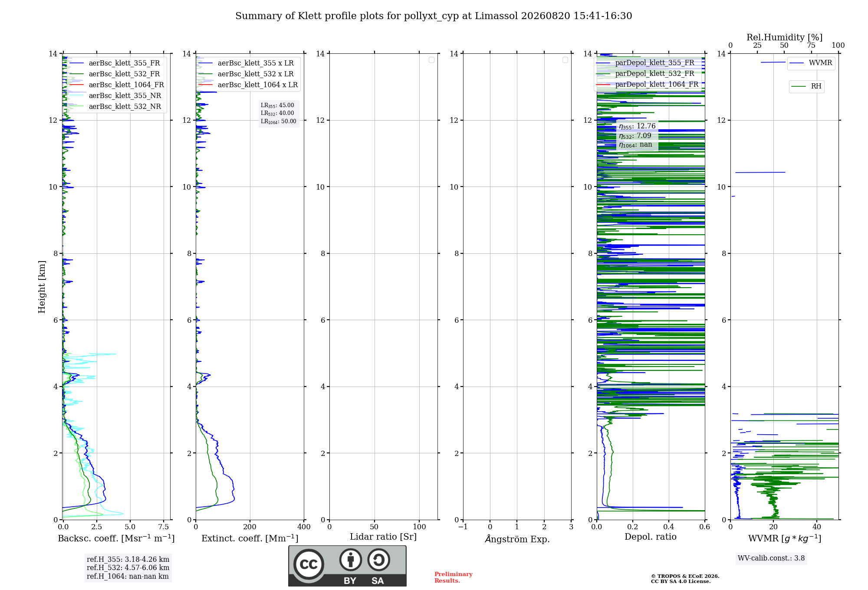Click the RH legend entry
Screen dimensions: 868x590
pyautogui.click(x=806, y=86)
